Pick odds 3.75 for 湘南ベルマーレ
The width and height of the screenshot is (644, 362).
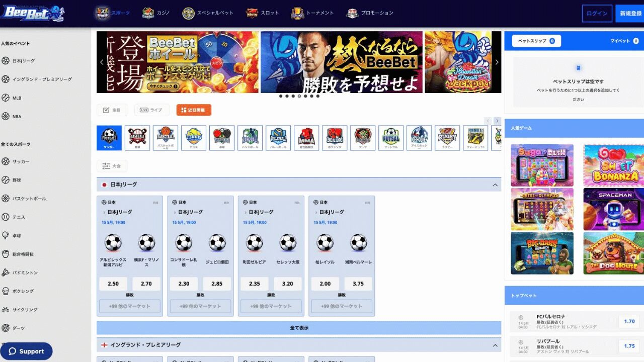(358, 284)
